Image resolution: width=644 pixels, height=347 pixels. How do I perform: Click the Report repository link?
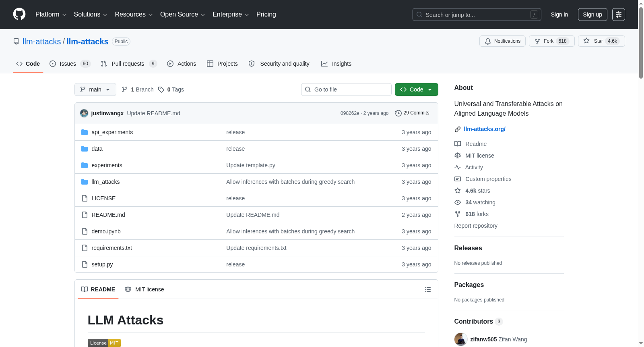click(x=476, y=226)
